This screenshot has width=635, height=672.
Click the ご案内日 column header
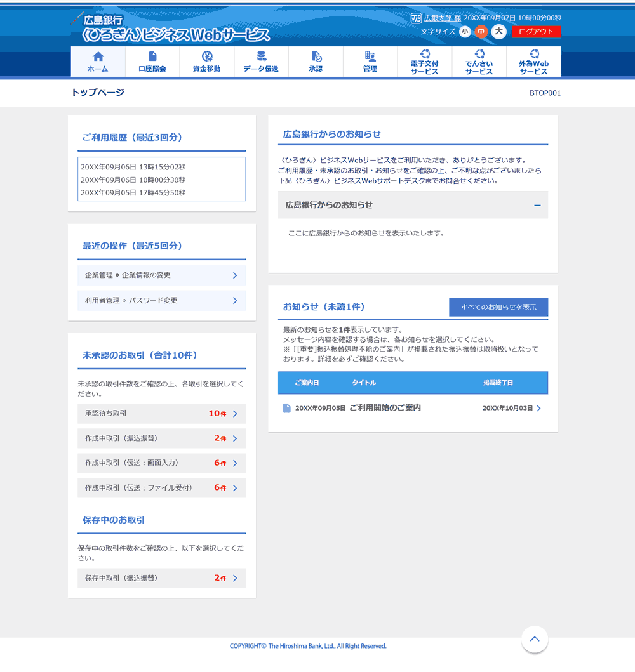(x=307, y=383)
